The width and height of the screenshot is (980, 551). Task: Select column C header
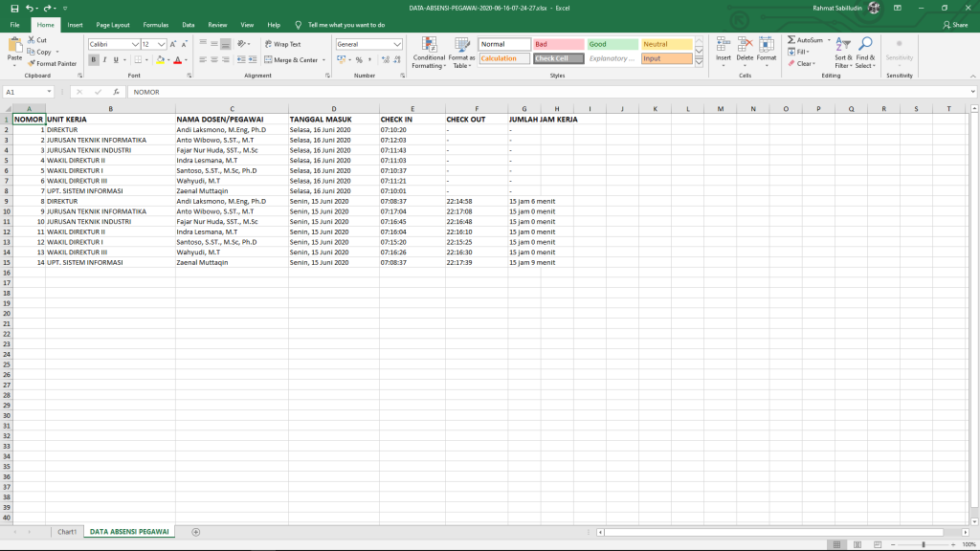(x=232, y=109)
